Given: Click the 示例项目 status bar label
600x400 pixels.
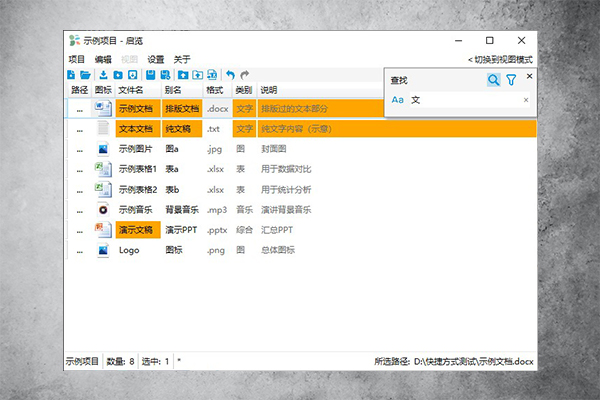Looking at the screenshot, I should click(82, 361).
